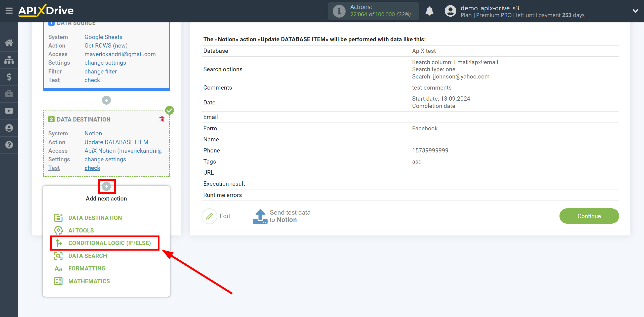Image resolution: width=644 pixels, height=317 pixels.
Task: Click the Formatting Aa icon
Action: (x=58, y=269)
